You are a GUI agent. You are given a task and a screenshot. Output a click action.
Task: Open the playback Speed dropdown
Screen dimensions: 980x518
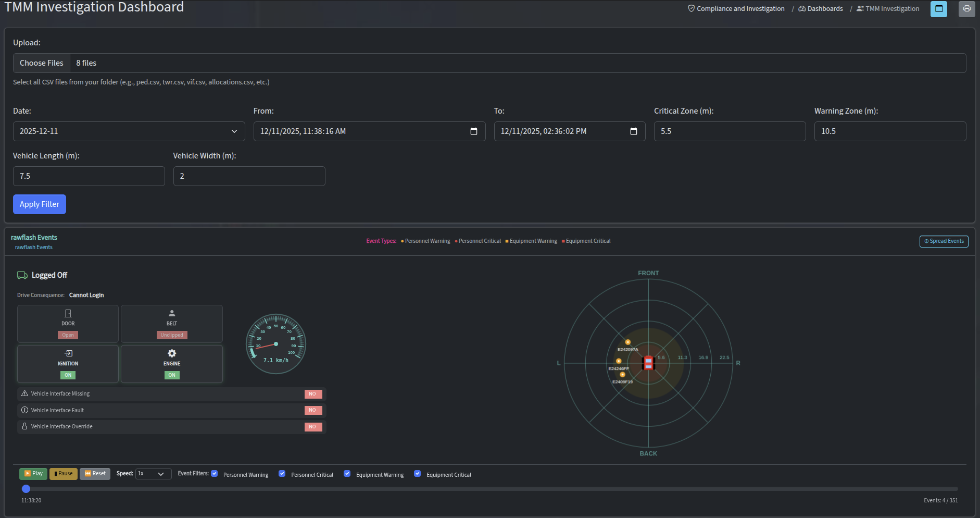[x=154, y=474]
